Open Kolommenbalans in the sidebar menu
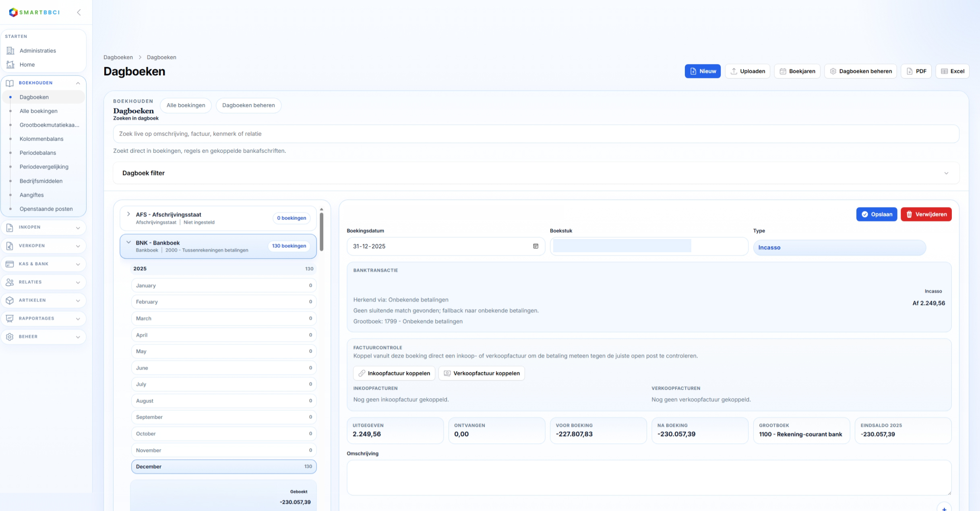980x511 pixels. point(41,139)
